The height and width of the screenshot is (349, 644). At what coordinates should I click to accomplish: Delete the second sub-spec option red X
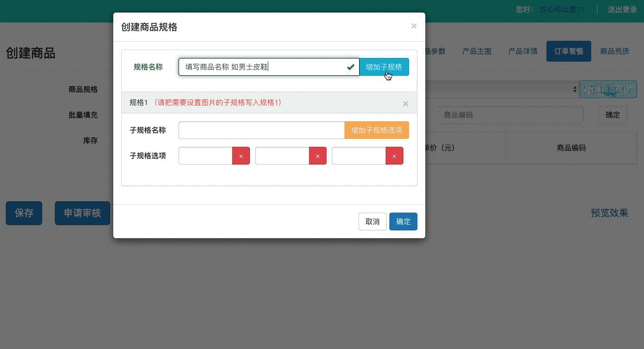(317, 156)
